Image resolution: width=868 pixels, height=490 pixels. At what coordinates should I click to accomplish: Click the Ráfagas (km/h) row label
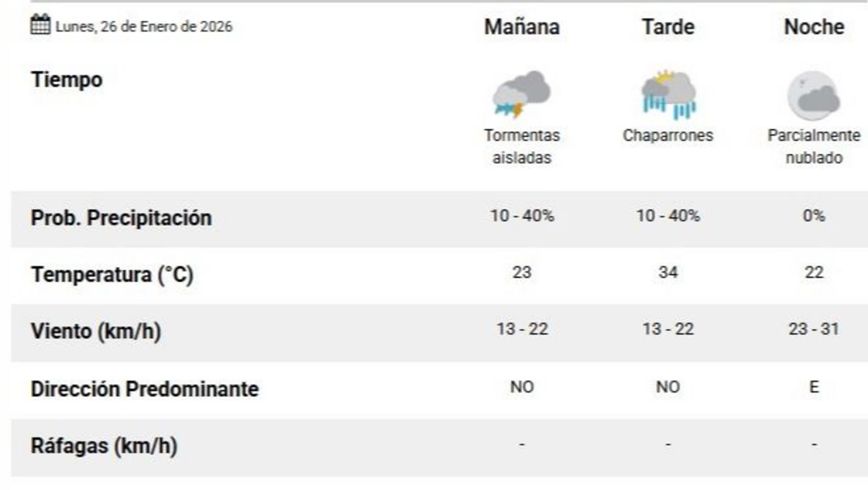tap(104, 446)
